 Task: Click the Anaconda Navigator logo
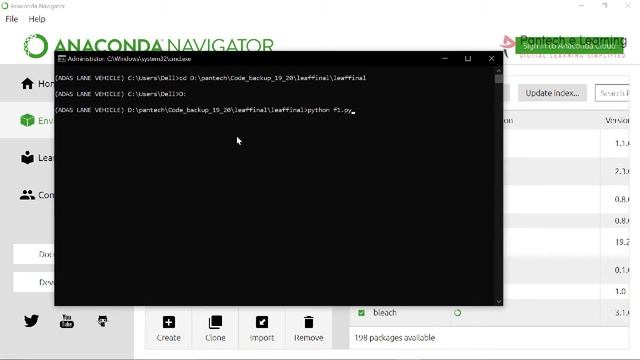click(x=149, y=45)
